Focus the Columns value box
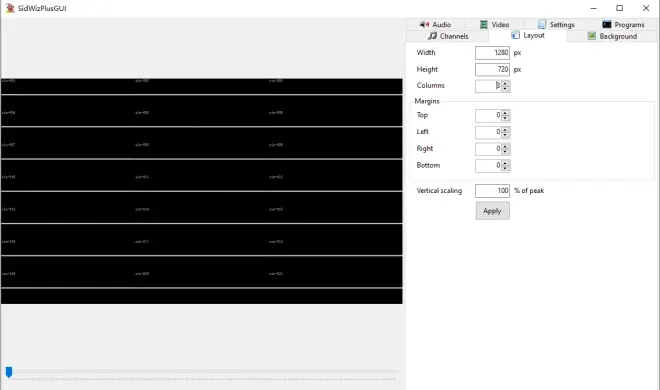660x390 pixels. (488, 86)
